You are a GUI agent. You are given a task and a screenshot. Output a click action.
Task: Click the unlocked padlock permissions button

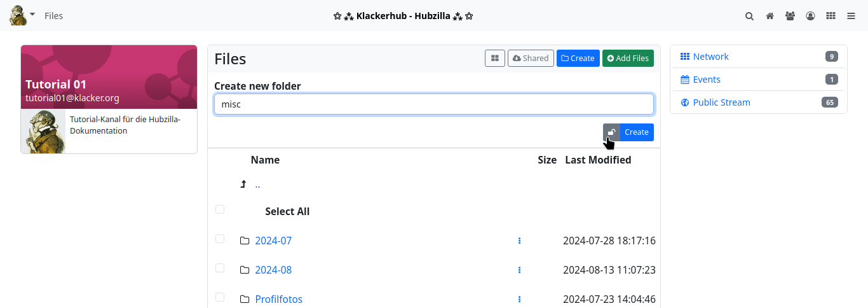(x=611, y=132)
